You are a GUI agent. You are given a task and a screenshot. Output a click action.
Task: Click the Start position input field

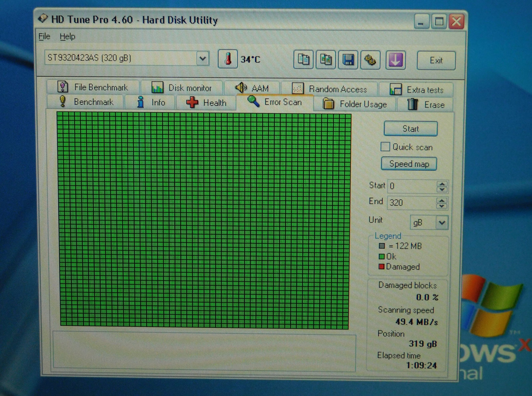click(412, 186)
